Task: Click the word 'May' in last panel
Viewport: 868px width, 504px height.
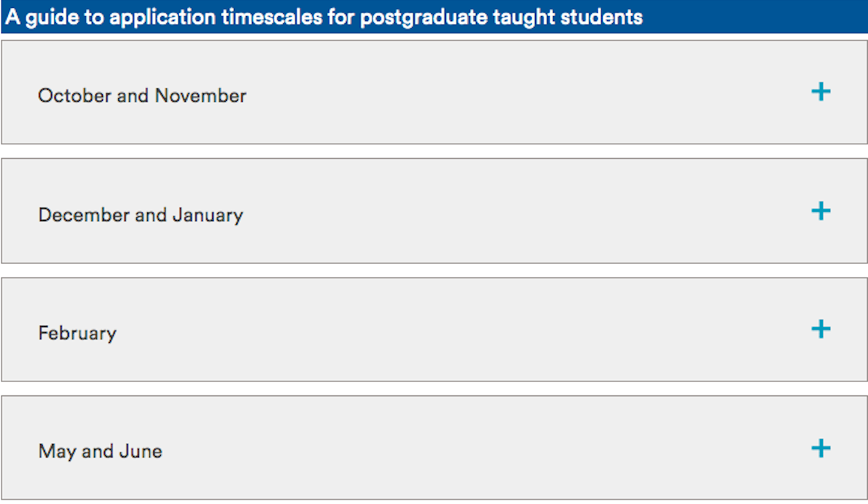Action: pyautogui.click(x=57, y=452)
